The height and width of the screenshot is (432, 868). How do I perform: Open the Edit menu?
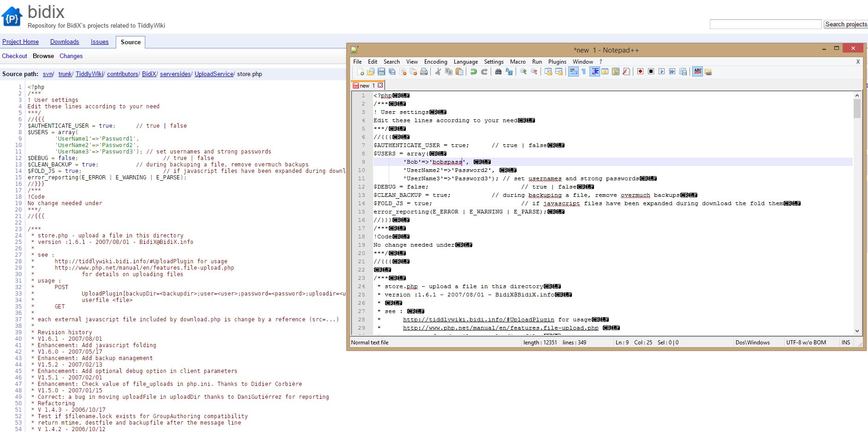373,62
